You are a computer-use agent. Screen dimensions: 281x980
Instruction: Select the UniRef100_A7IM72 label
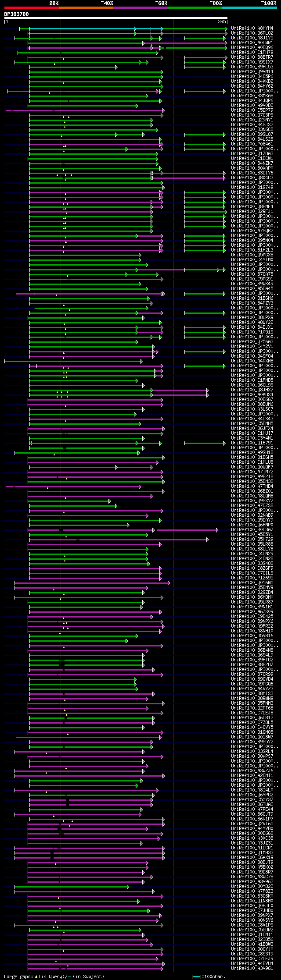click(252, 472)
